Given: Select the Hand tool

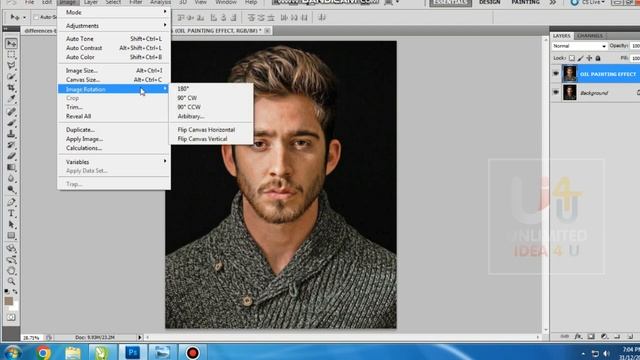Looking at the screenshot, I should [11, 271].
